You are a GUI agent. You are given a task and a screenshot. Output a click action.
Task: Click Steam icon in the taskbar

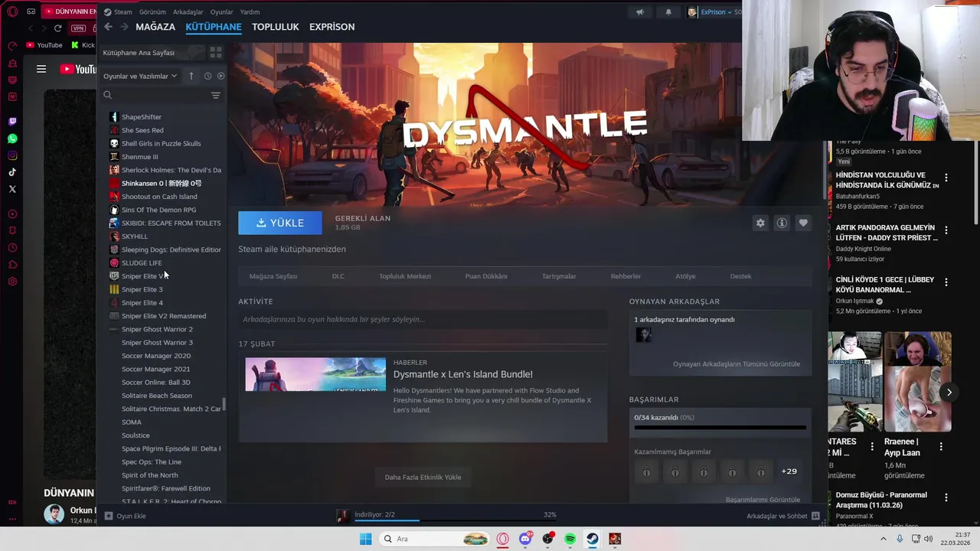click(593, 539)
